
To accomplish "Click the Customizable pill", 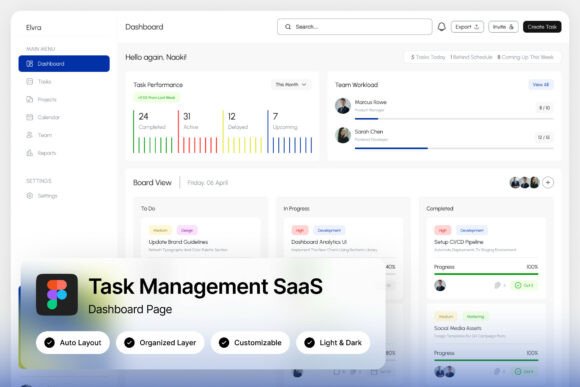I will click(250, 343).
